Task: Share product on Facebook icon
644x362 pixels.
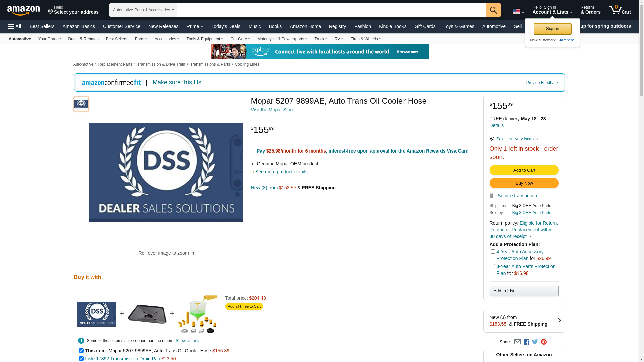Action: point(526,342)
